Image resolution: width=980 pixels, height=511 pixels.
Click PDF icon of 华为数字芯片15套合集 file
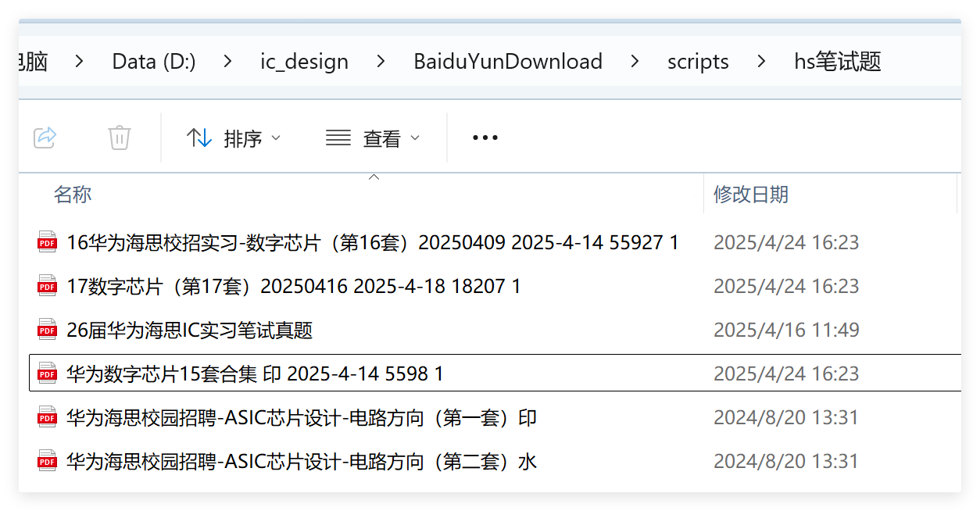tap(48, 373)
